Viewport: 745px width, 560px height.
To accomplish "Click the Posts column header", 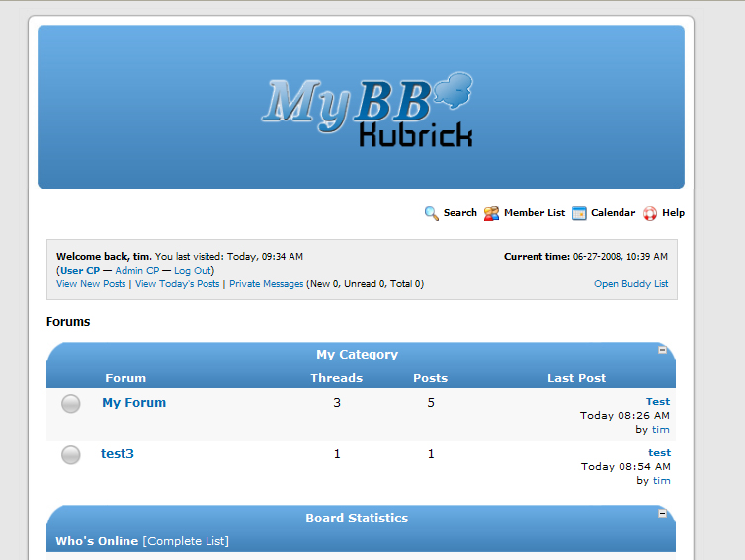I will pos(430,378).
